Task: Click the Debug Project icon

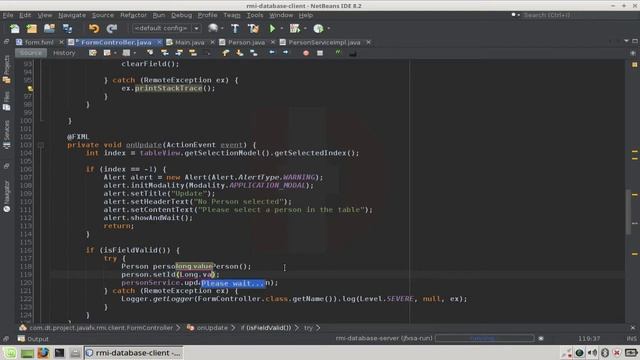Action: [x=295, y=28]
